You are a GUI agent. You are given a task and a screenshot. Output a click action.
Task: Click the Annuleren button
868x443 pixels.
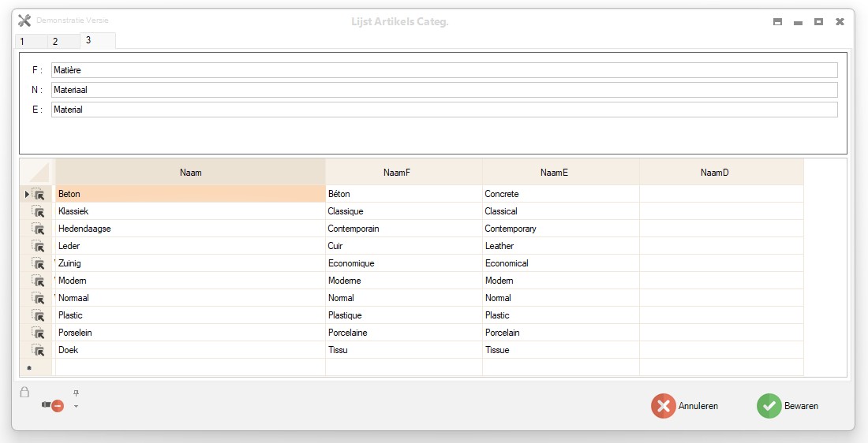click(x=685, y=406)
